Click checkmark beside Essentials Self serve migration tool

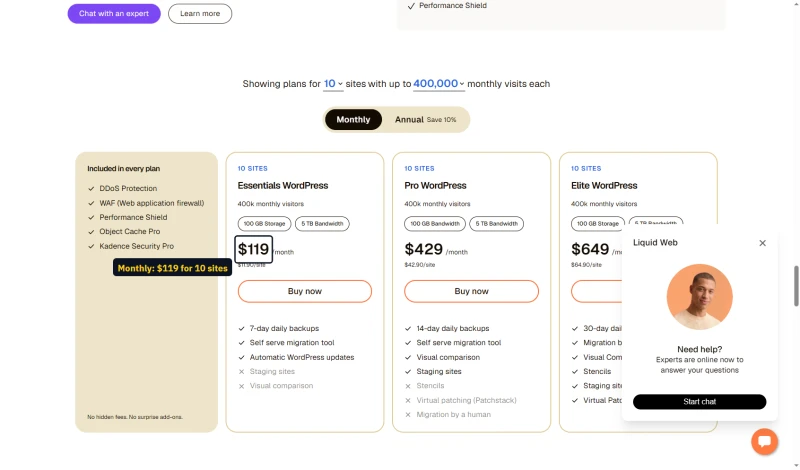pyautogui.click(x=241, y=343)
